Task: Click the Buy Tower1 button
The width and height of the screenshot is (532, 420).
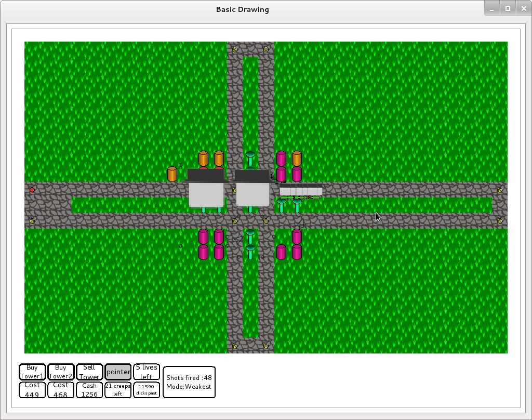Action: (32, 372)
